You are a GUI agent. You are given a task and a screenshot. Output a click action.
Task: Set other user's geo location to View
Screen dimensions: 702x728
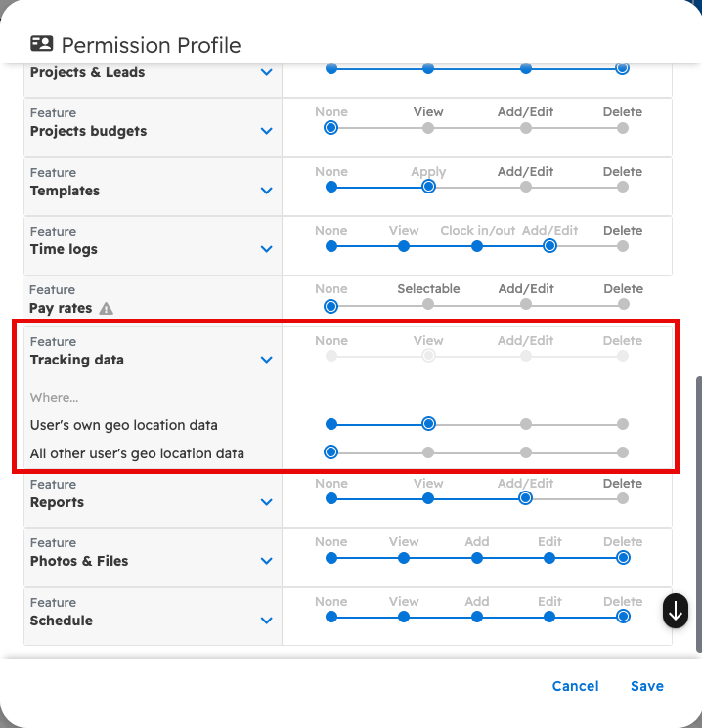428,452
